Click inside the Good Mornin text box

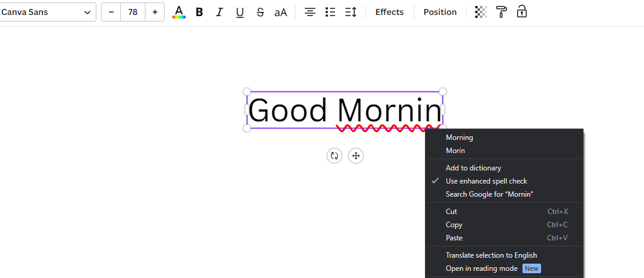click(345, 110)
